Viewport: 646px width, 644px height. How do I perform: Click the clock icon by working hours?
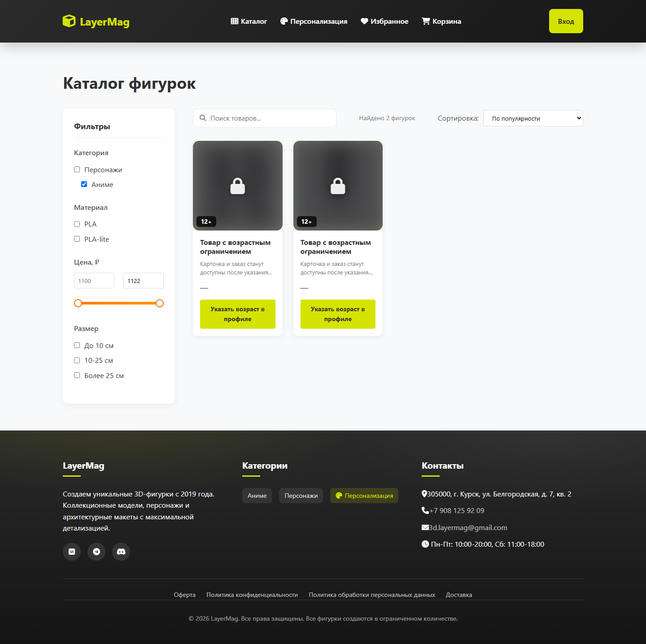pyautogui.click(x=425, y=544)
